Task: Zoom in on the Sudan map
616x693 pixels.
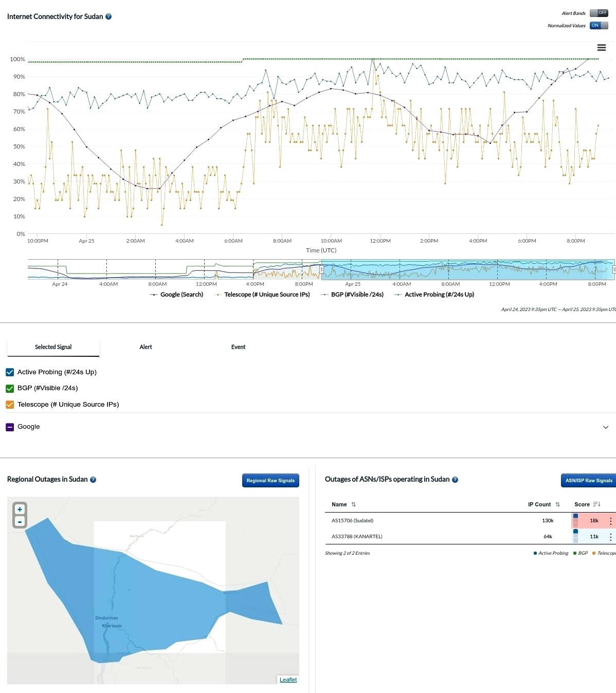Action: [x=20, y=509]
